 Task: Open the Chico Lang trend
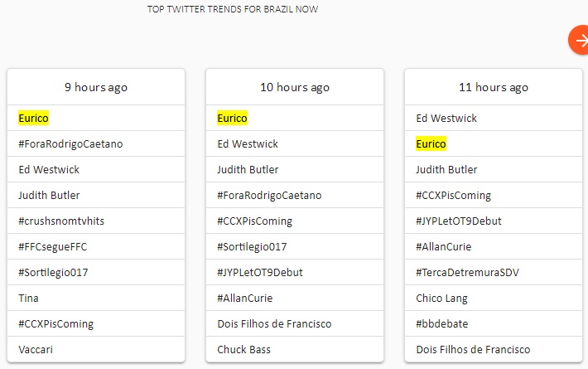coord(441,299)
